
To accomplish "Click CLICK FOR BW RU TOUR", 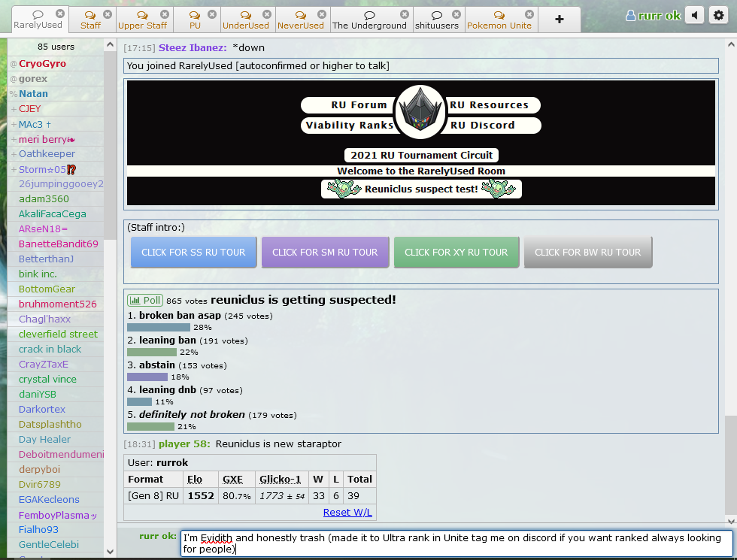I will point(588,253).
